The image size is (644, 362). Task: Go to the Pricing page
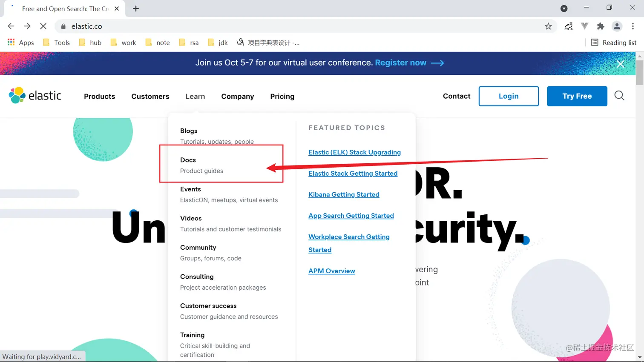click(x=282, y=96)
